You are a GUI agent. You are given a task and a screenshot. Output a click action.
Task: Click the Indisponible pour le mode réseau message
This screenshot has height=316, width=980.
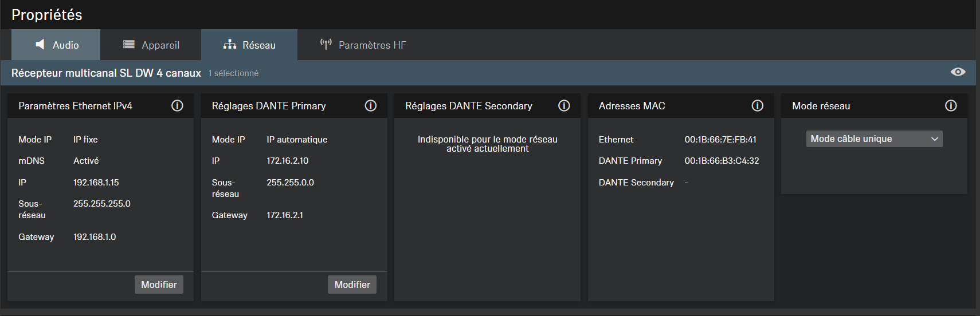487,144
